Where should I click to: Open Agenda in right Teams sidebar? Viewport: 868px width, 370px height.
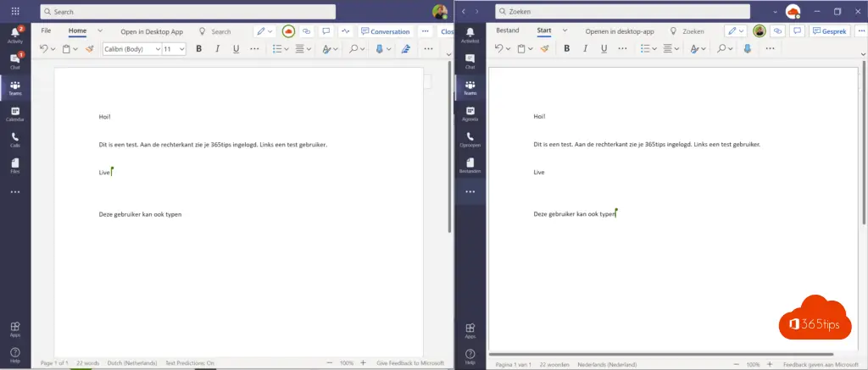click(x=470, y=114)
